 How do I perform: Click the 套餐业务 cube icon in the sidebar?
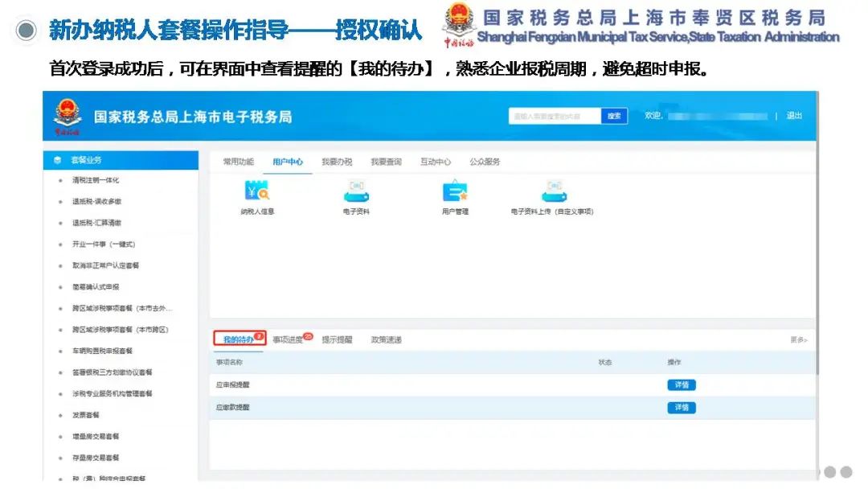click(57, 160)
